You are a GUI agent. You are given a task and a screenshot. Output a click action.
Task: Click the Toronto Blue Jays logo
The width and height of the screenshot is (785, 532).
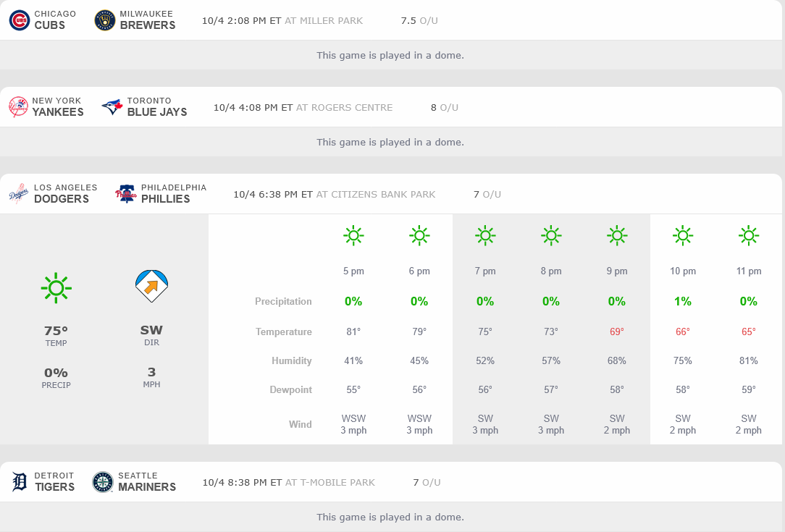point(112,107)
